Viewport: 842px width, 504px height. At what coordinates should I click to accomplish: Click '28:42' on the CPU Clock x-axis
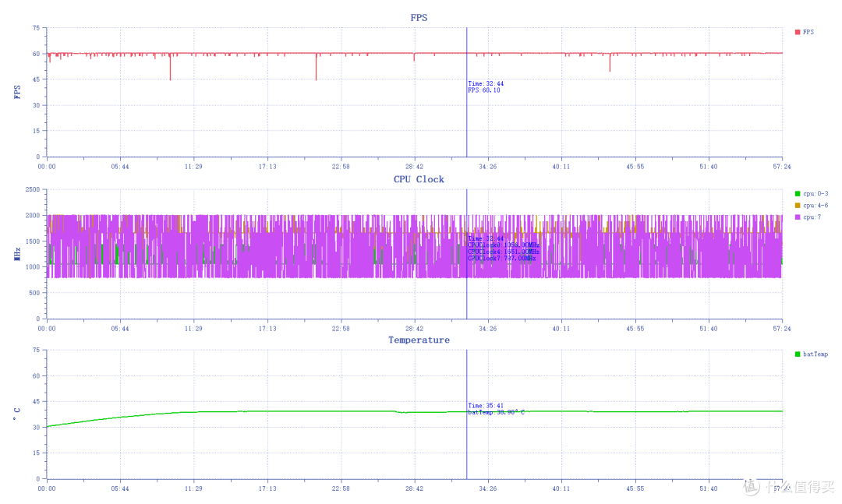click(415, 329)
